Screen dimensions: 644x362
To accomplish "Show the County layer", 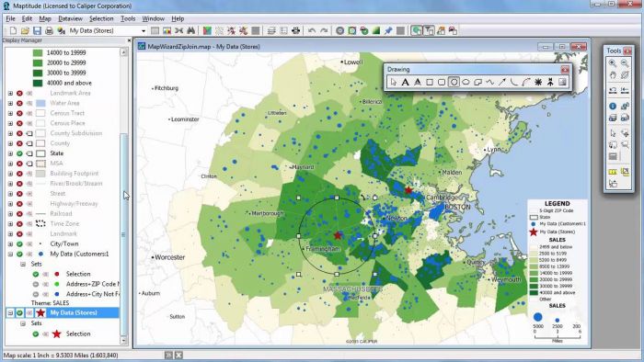I will pyautogui.click(x=19, y=143).
